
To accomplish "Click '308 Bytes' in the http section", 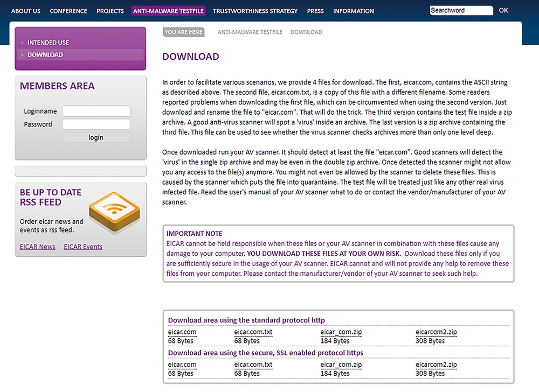I will point(430,341).
